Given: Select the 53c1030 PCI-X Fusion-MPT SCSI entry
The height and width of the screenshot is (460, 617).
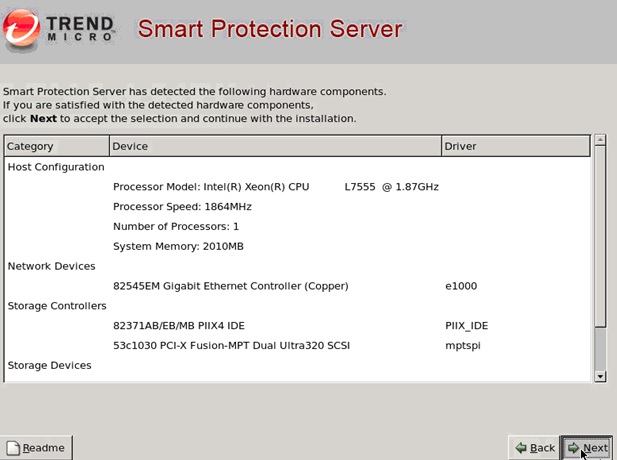Looking at the screenshot, I should (231, 346).
